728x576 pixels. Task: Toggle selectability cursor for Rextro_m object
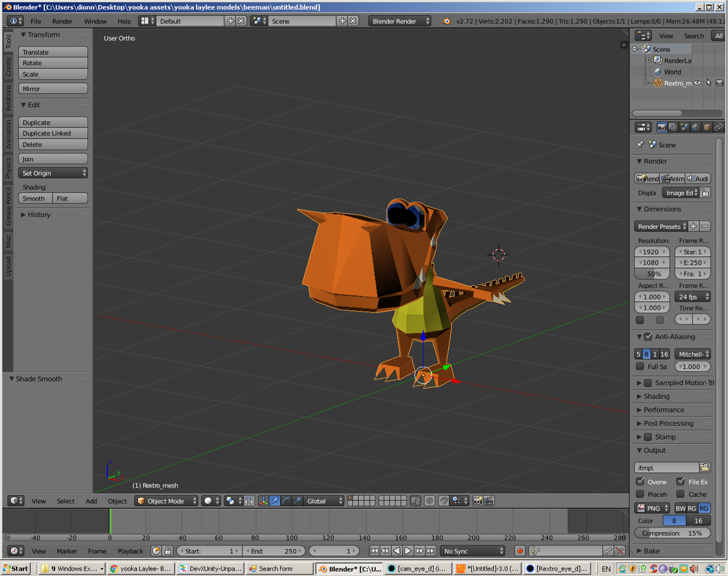click(709, 83)
